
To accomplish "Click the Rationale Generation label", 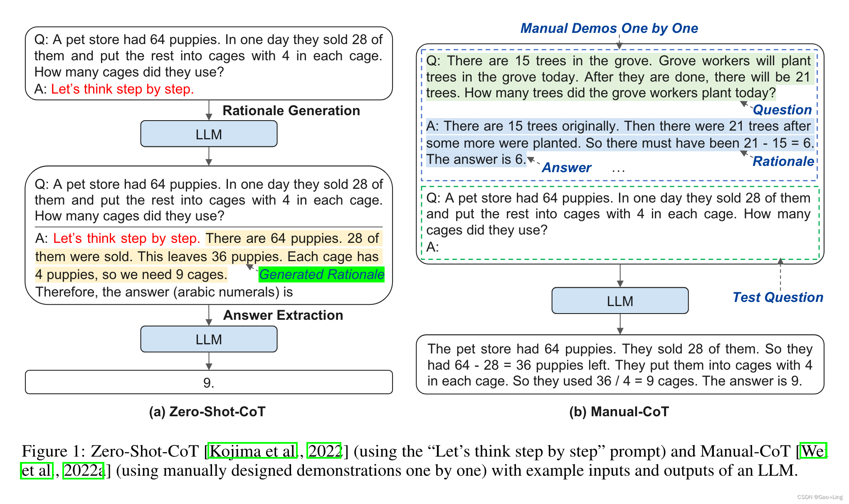I will (291, 111).
